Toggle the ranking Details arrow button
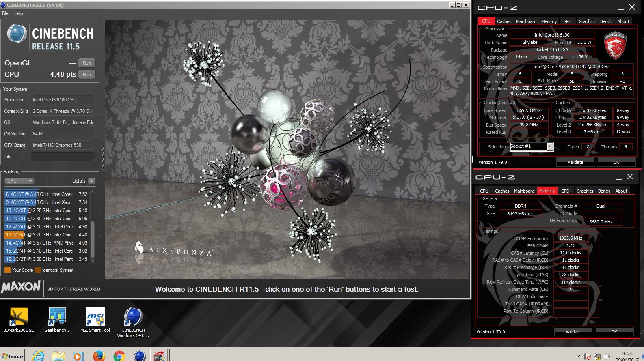 pos(92,181)
